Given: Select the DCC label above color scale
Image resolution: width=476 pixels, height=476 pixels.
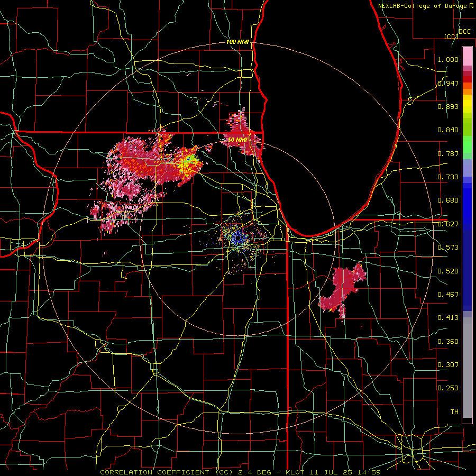Looking at the screenshot, I should [464, 32].
